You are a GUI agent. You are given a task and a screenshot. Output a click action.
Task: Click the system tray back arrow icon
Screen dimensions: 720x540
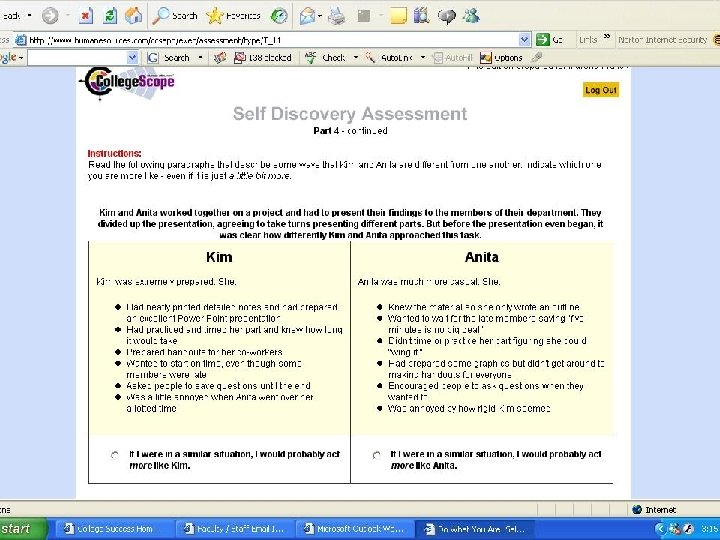(660, 529)
